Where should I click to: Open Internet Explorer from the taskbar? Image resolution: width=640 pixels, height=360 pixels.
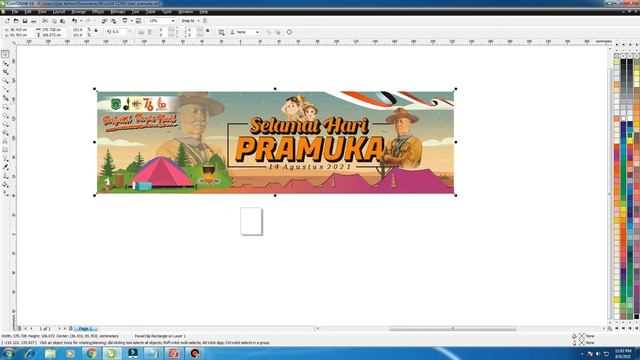coord(29,353)
